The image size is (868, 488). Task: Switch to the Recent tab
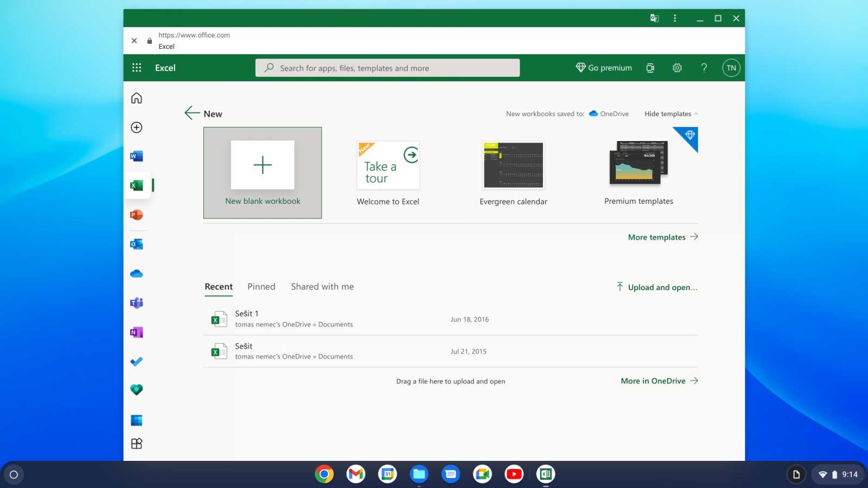[x=219, y=287]
